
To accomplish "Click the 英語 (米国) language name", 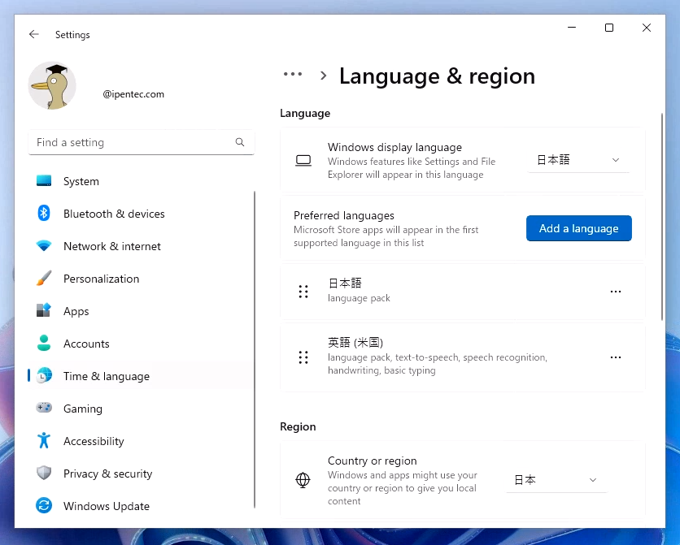I will 355,343.
